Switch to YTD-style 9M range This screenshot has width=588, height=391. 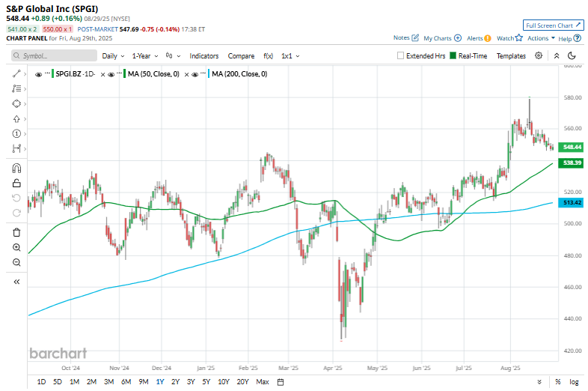(x=143, y=382)
